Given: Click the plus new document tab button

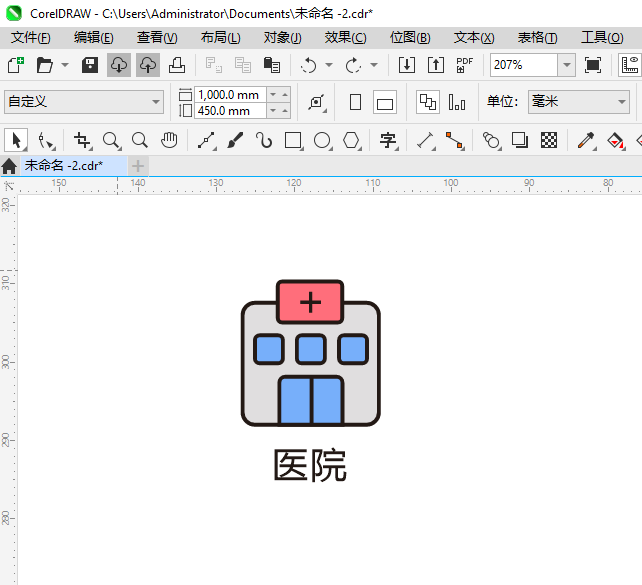Looking at the screenshot, I should click(x=138, y=166).
